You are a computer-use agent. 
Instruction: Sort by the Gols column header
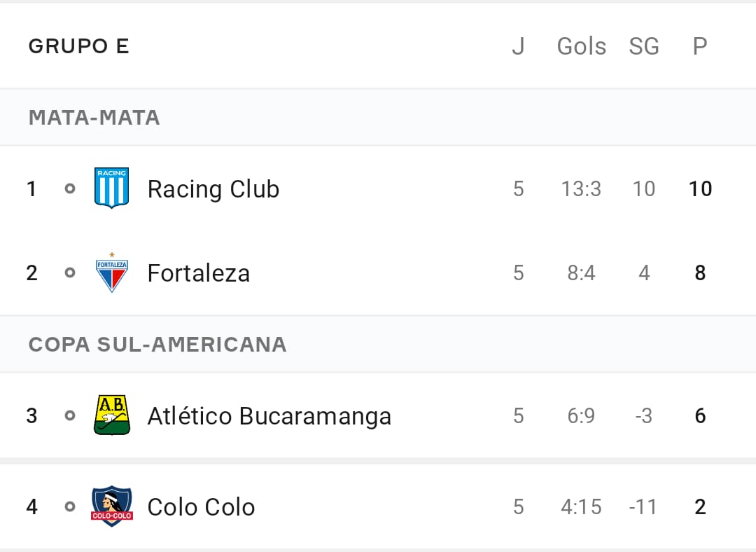pos(582,46)
